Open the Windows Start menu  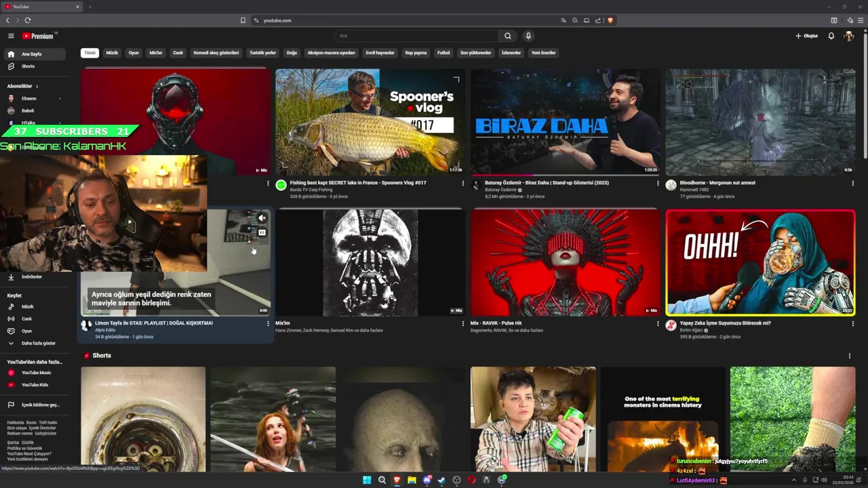[367, 480]
